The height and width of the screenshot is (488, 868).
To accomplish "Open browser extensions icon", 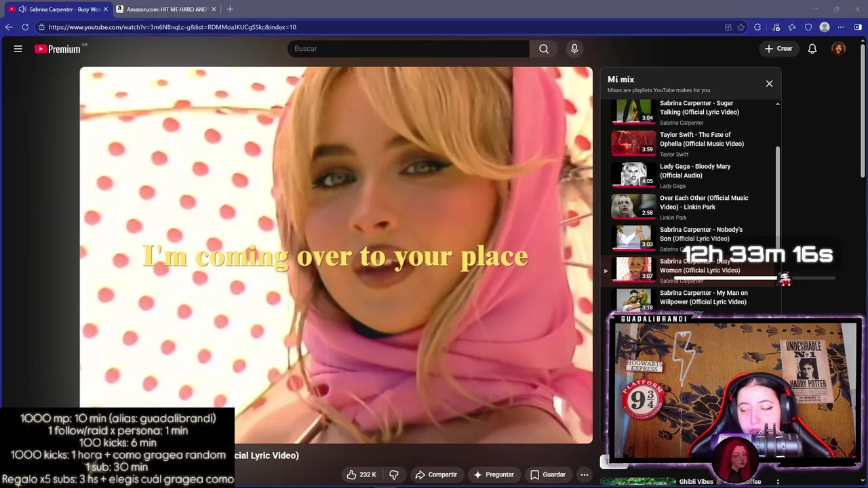I will 757,27.
